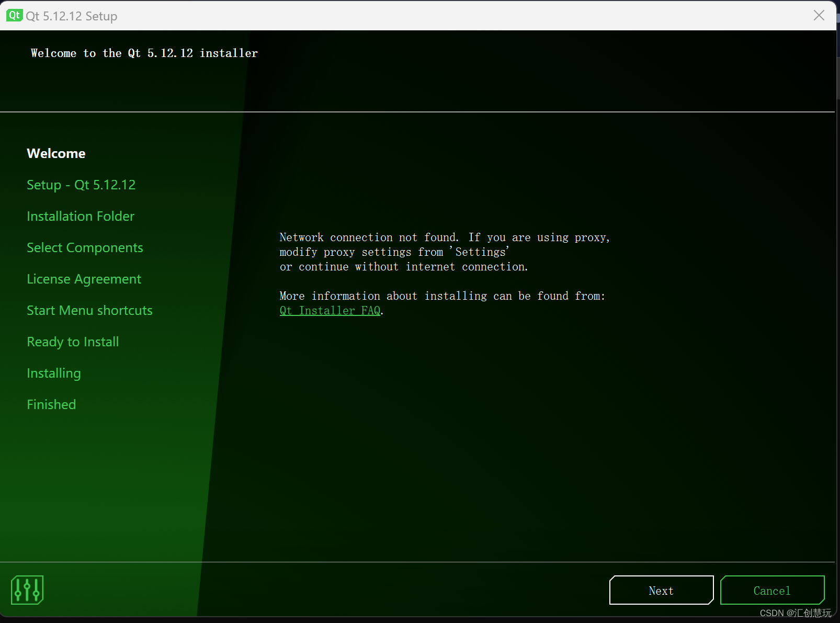This screenshot has width=840, height=623.
Task: Click Next to continue installation
Action: [661, 590]
